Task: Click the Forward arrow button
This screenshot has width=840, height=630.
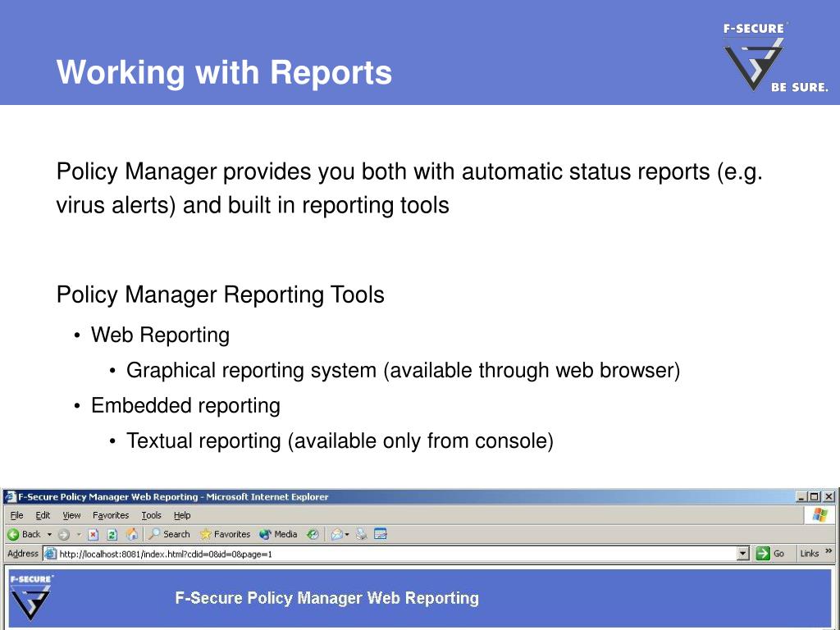Action: tap(64, 534)
